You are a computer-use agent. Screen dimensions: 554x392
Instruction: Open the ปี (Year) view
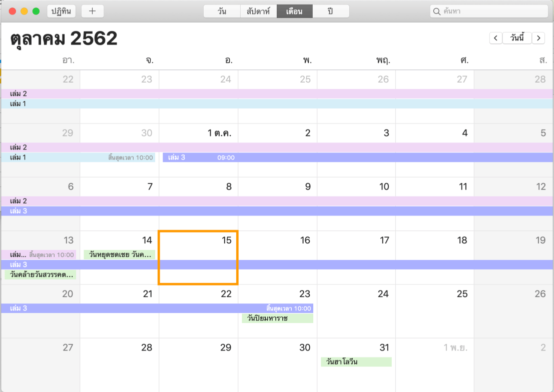click(331, 10)
